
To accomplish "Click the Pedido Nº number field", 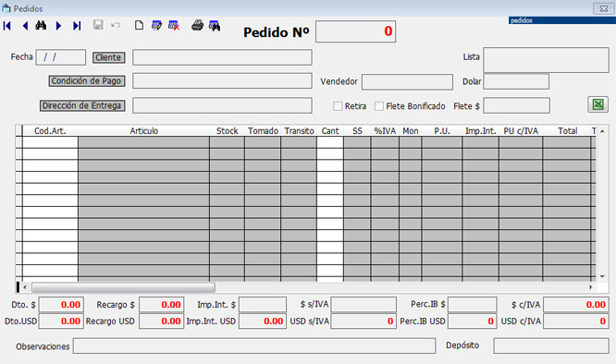I will [355, 31].
